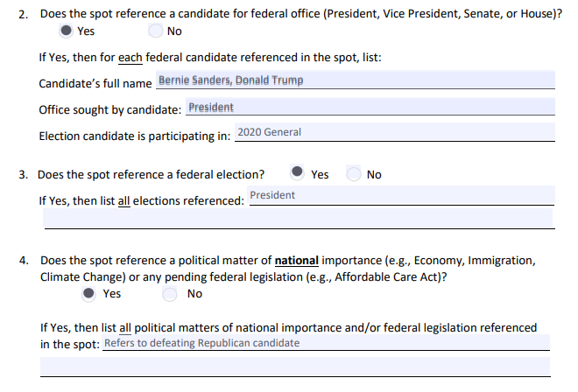This screenshot has width=578, height=392.
Task: Click the 'Election candidate is participating in:' label
Action: (x=136, y=136)
